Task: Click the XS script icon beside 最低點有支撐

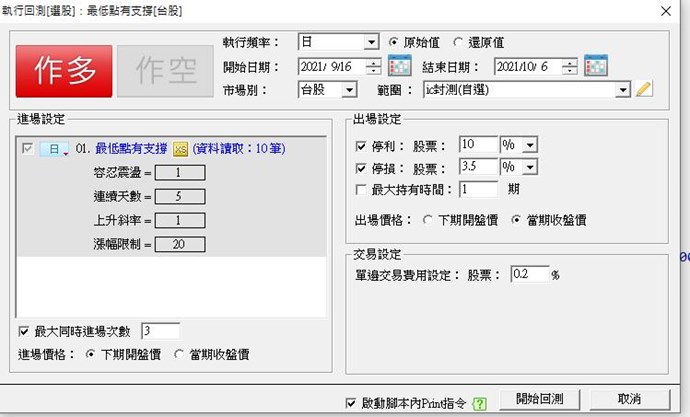Action: pos(180,149)
